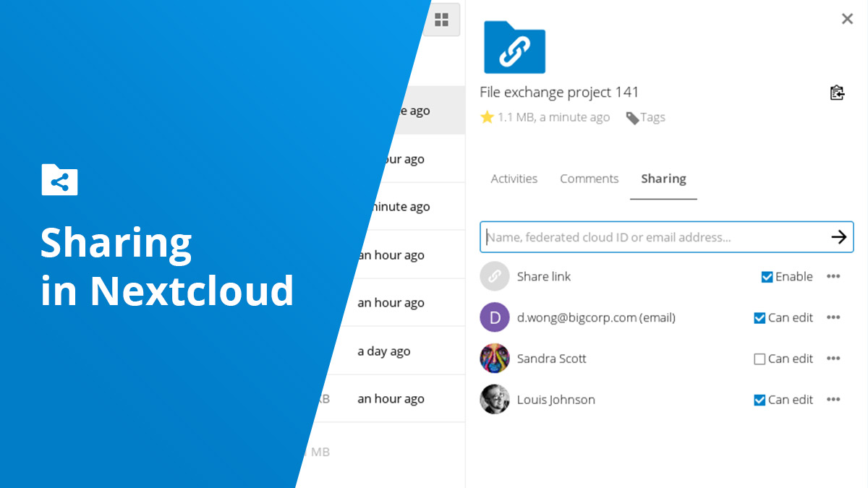The image size is (868, 488).
Task: Open the Comments tab
Action: (589, 179)
